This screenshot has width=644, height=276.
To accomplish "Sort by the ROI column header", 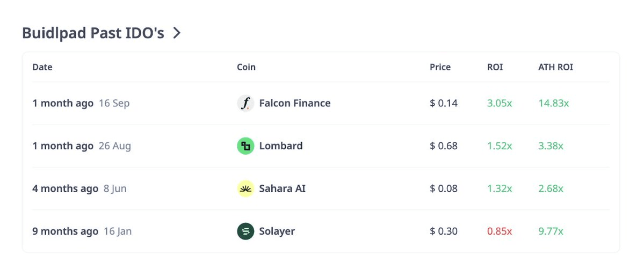I will coord(495,67).
